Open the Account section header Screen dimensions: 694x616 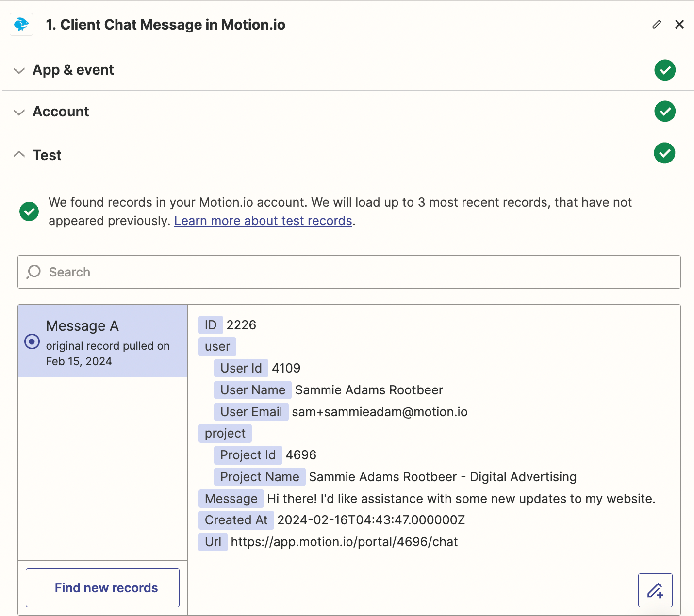point(61,112)
